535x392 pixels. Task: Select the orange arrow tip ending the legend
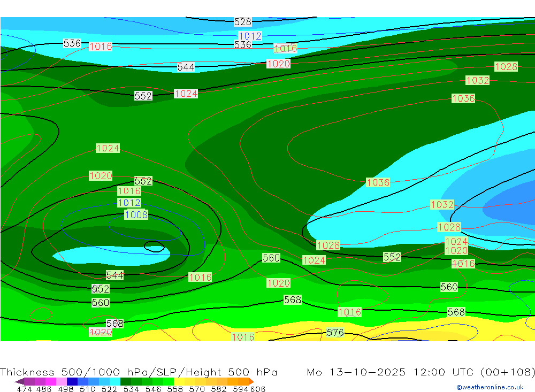pyautogui.click(x=251, y=381)
